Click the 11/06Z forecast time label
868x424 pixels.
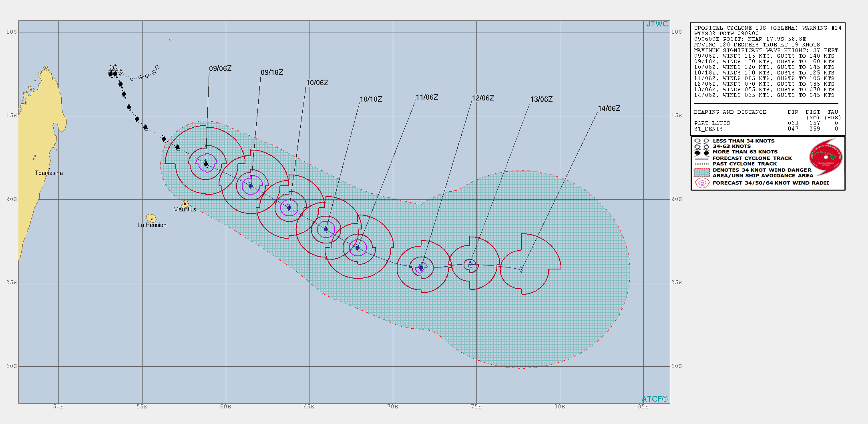(427, 97)
